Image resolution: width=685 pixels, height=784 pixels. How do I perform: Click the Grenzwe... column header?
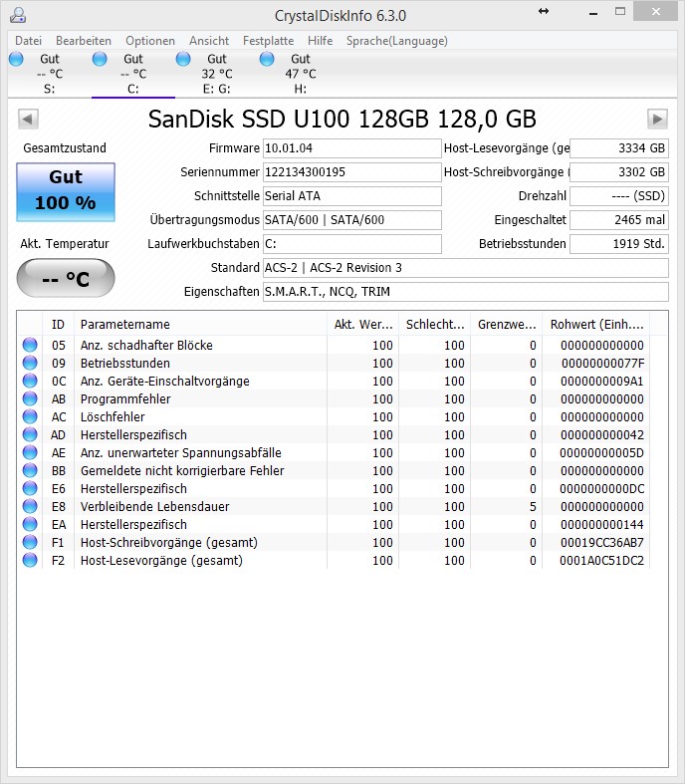(507, 324)
